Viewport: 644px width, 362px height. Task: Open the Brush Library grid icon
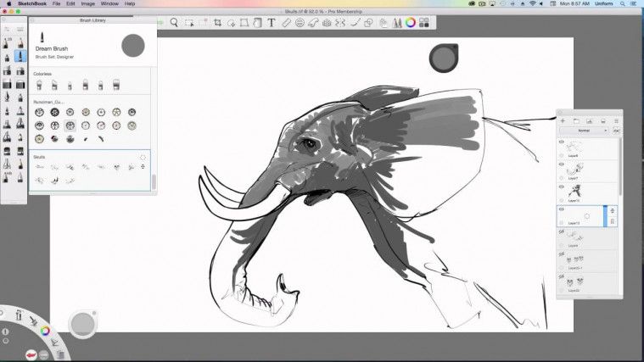tap(424, 23)
